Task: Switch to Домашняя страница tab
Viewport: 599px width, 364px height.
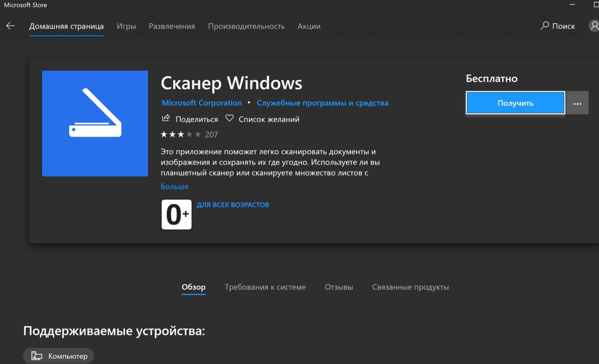Action: (66, 26)
